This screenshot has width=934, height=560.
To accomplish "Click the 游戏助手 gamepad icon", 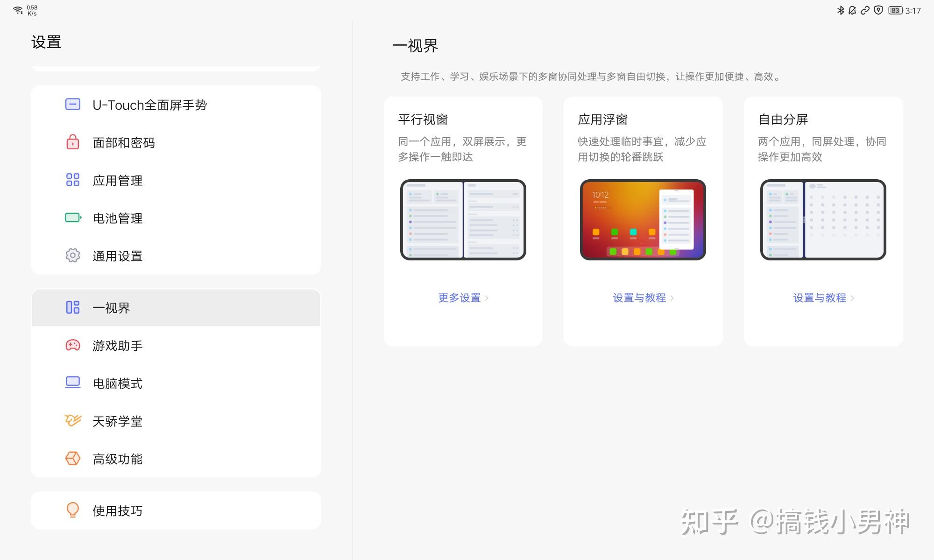I will point(72,345).
